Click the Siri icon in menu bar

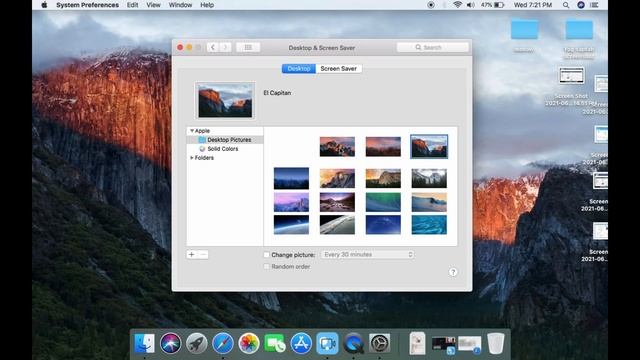click(x=581, y=5)
